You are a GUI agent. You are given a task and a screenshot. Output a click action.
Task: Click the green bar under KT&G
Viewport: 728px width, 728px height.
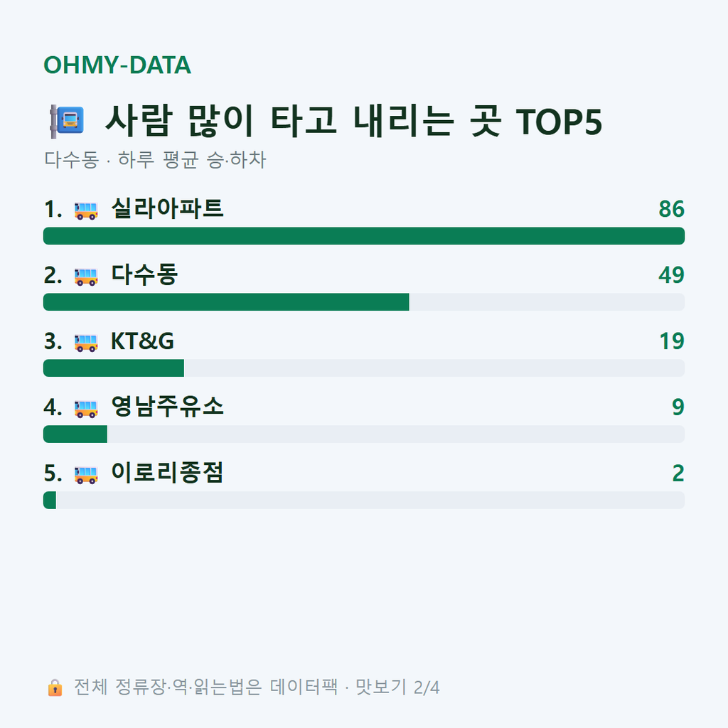tap(114, 368)
